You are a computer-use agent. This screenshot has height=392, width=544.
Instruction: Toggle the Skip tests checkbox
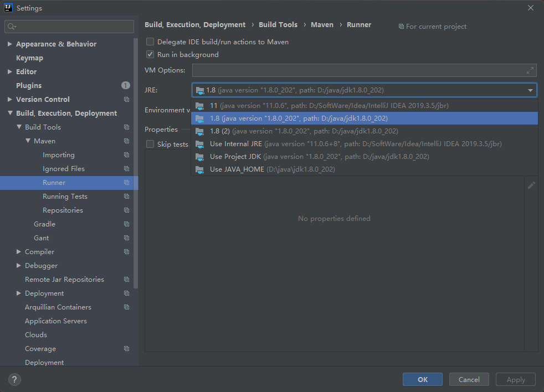click(150, 144)
